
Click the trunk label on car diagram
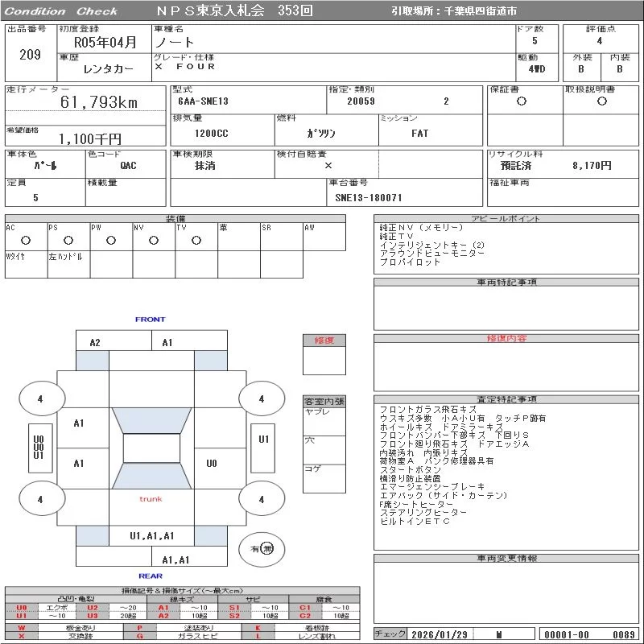click(151, 499)
